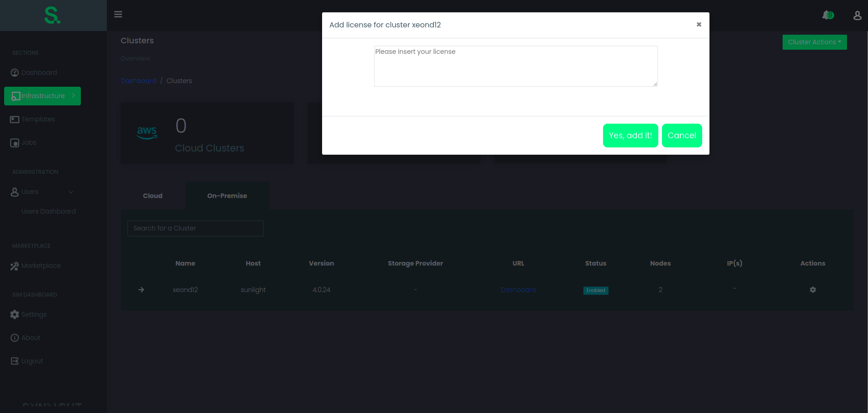
Task: Click the Name column header
Action: pyautogui.click(x=185, y=263)
